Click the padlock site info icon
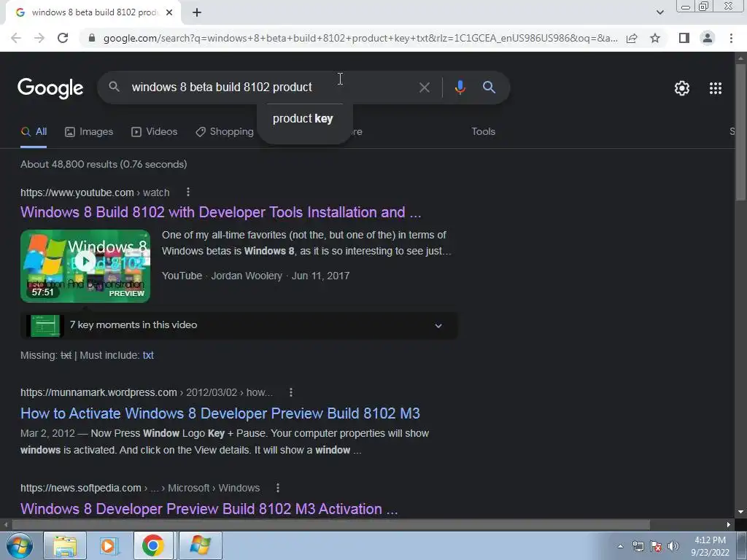747x560 pixels. (92, 38)
